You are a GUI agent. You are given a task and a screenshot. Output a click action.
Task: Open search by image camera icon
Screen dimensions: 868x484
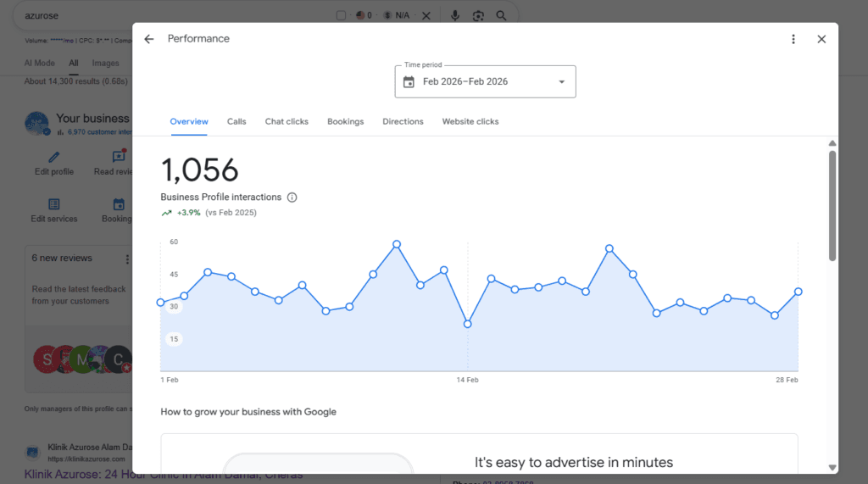pyautogui.click(x=478, y=15)
